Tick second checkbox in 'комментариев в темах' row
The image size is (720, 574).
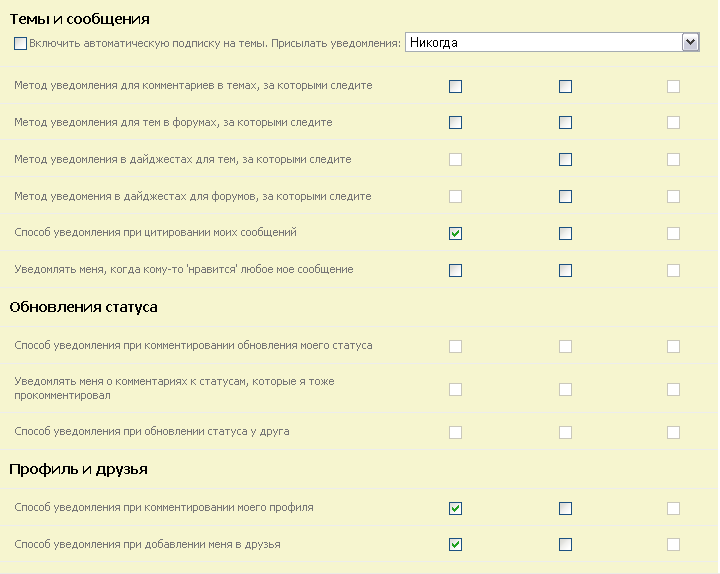click(565, 86)
